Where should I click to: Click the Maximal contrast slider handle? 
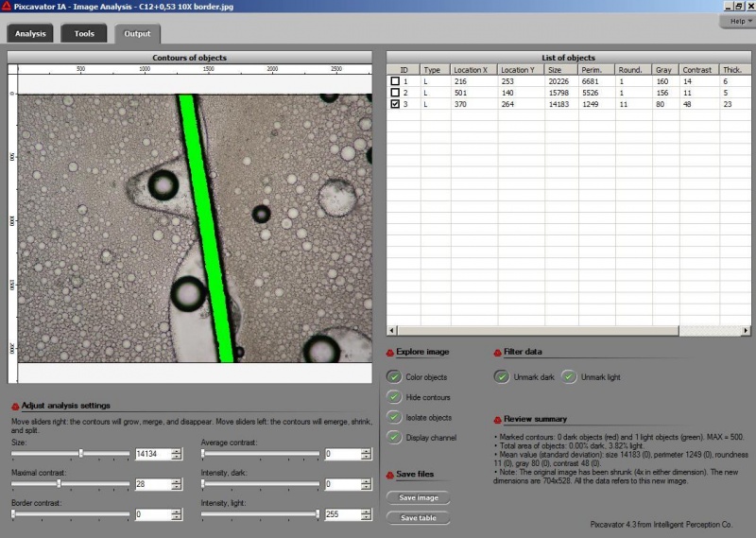[x=60, y=484]
